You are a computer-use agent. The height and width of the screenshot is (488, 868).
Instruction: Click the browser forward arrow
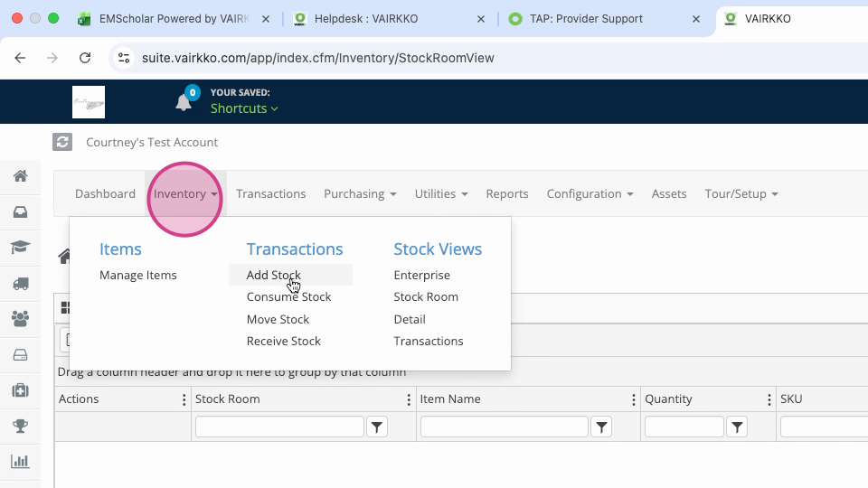[52, 58]
